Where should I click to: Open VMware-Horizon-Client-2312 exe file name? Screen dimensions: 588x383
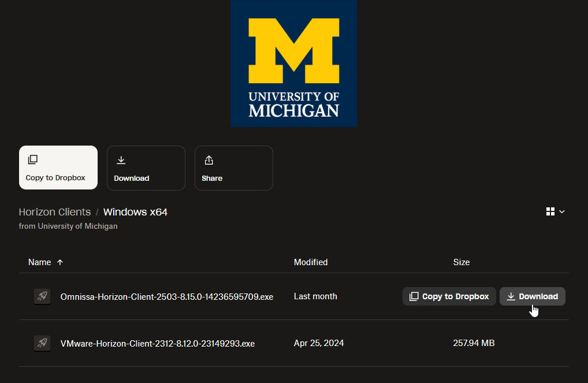157,343
